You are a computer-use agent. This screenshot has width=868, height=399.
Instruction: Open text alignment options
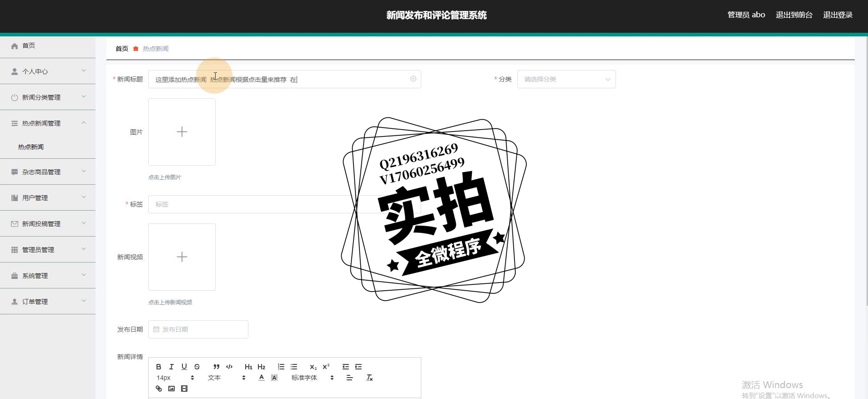click(x=349, y=378)
